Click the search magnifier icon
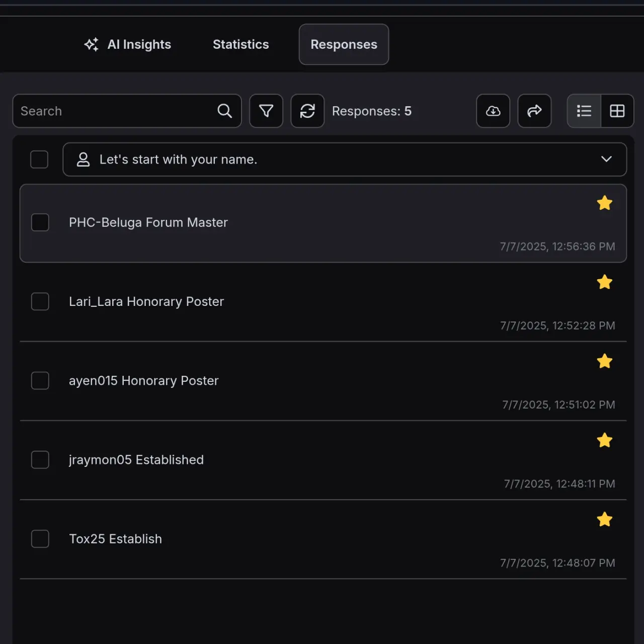This screenshot has height=644, width=644. (225, 111)
